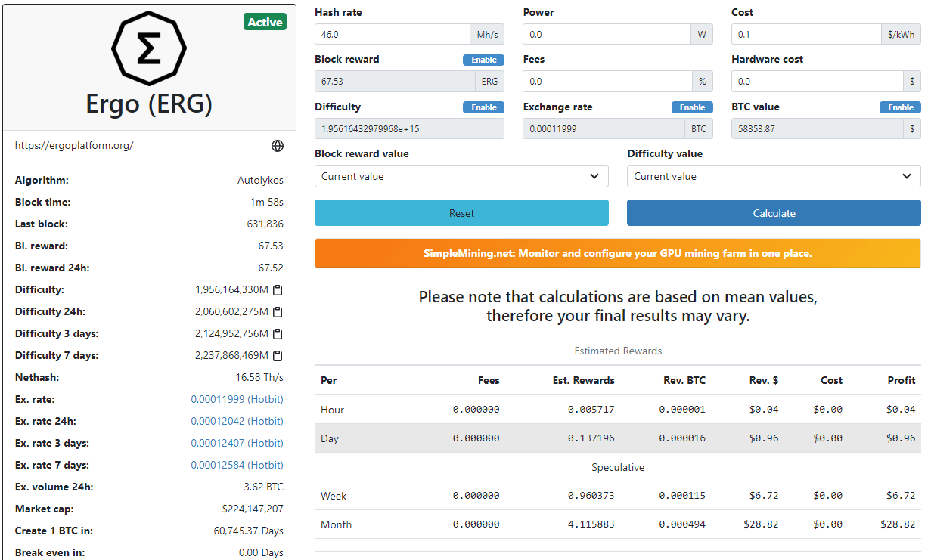Open the Ex. rate 24h Hotbit link

coord(237,421)
